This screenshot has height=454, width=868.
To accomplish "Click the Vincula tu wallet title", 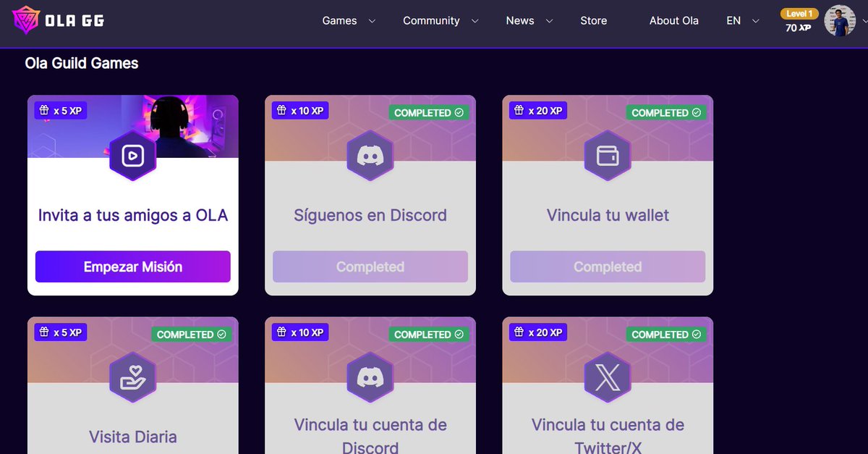I will coord(608,215).
